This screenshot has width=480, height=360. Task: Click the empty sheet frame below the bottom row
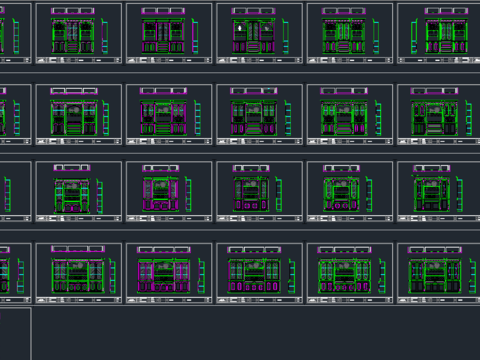point(15,334)
